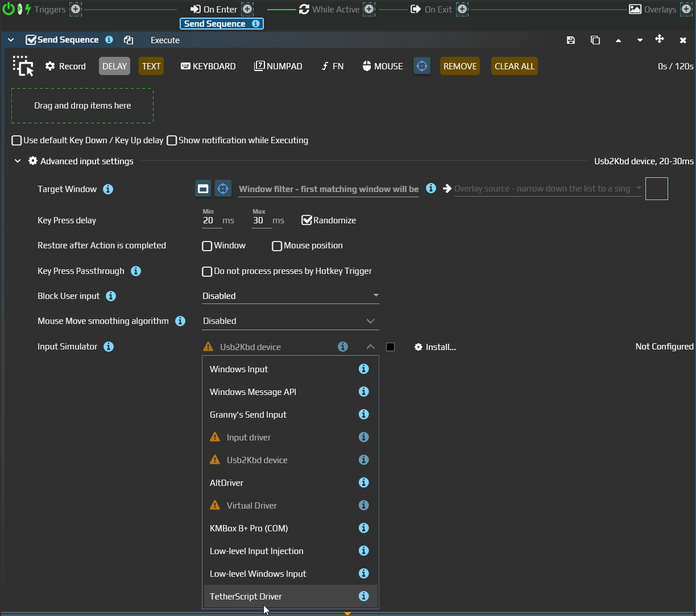Image resolution: width=696 pixels, height=616 pixels.
Task: Click the move drag-handle cross icon
Action: [x=660, y=39]
